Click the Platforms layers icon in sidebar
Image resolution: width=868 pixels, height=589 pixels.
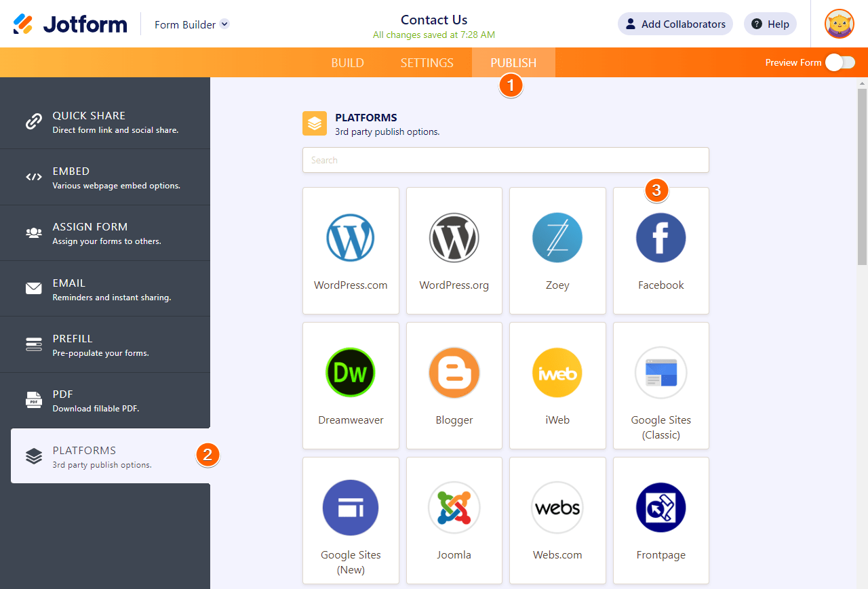34,456
